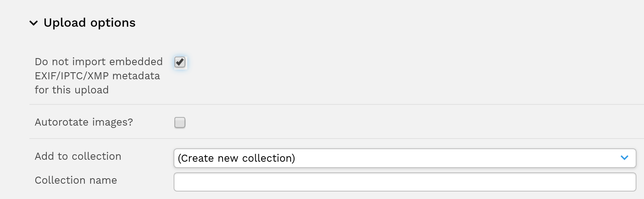Focus the Collection name text field
Screen dimensions: 644x199
point(405,182)
